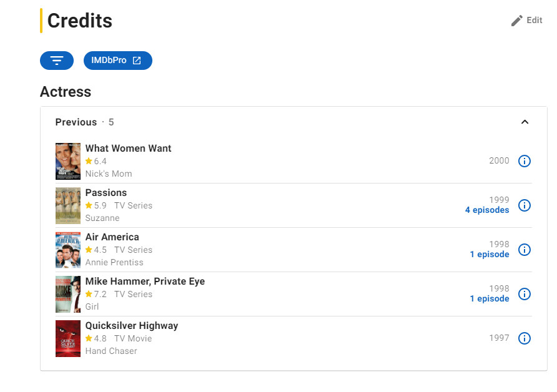
Task: Show info for Quicksilver Highway
Action: pyautogui.click(x=525, y=338)
